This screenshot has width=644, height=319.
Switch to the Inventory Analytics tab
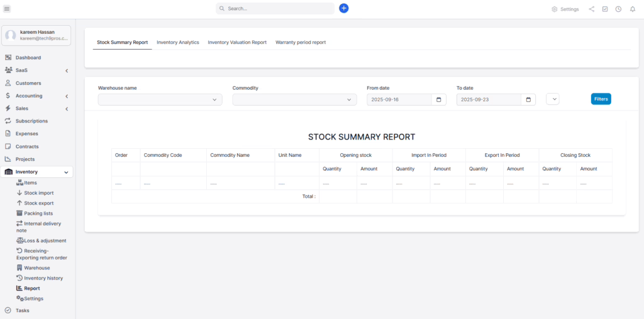pyautogui.click(x=178, y=42)
